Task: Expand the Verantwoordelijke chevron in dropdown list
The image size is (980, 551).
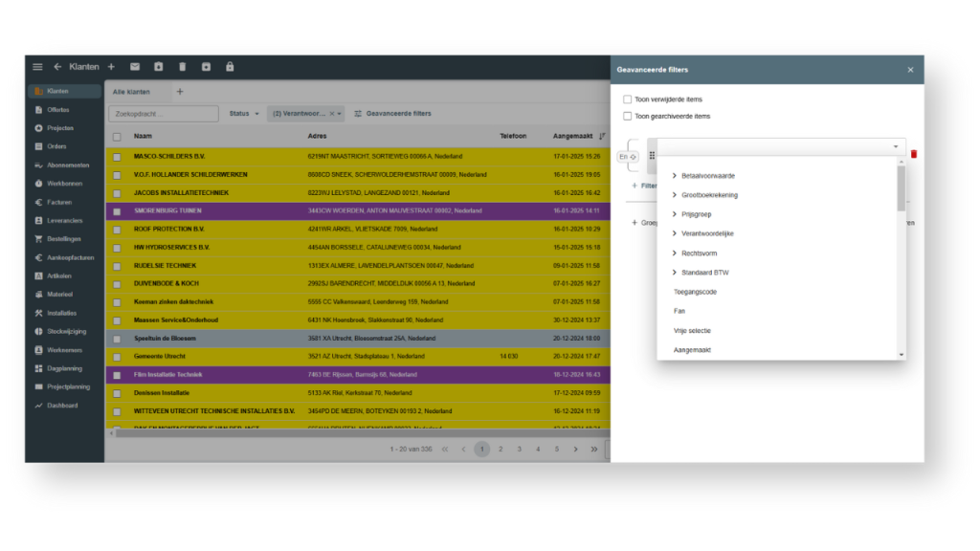Action: [675, 233]
